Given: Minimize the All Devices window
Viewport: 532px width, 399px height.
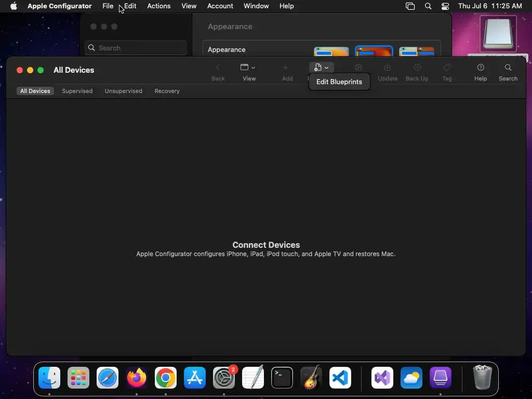Looking at the screenshot, I should click(x=30, y=70).
